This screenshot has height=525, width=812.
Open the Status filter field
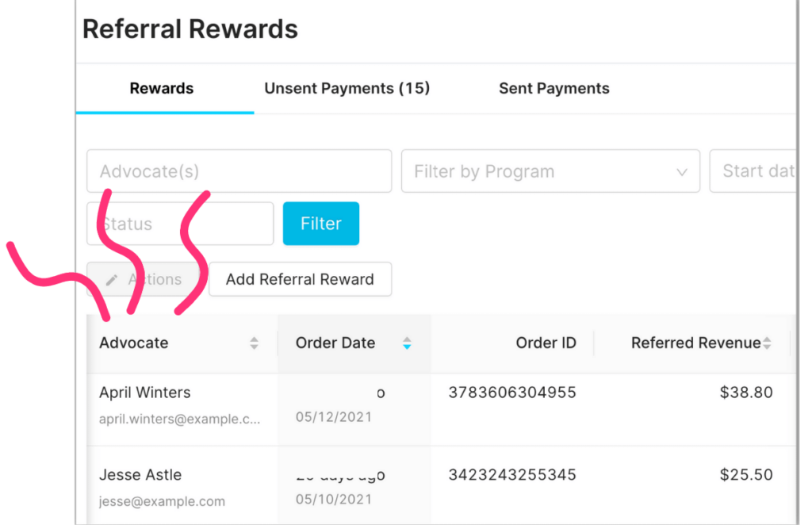point(180,224)
